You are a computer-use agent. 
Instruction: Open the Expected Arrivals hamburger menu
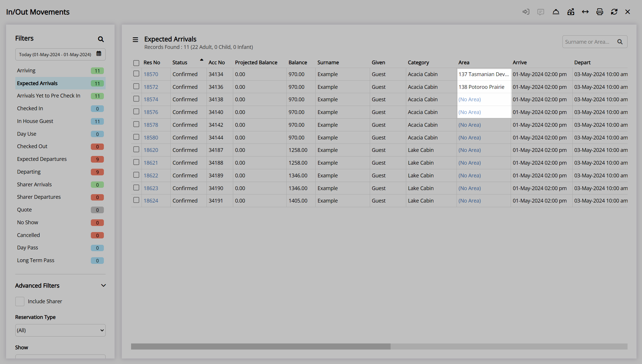135,40
